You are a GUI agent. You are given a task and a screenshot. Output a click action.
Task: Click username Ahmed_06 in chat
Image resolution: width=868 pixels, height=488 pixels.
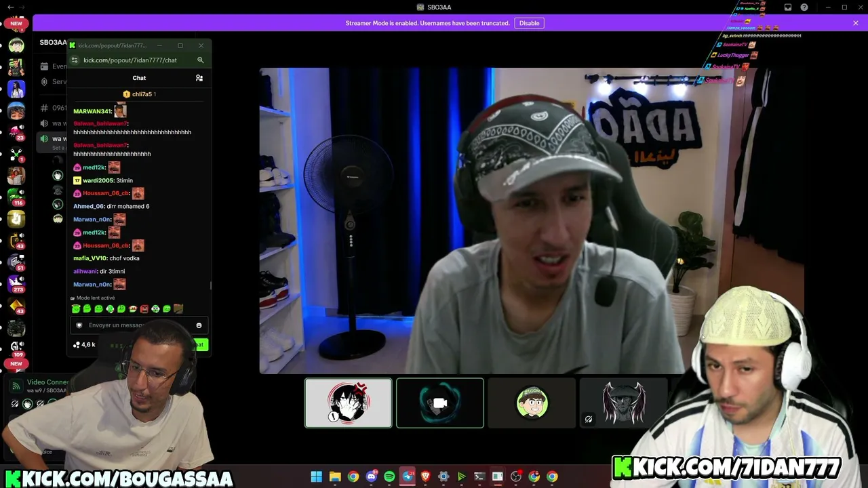pos(89,206)
